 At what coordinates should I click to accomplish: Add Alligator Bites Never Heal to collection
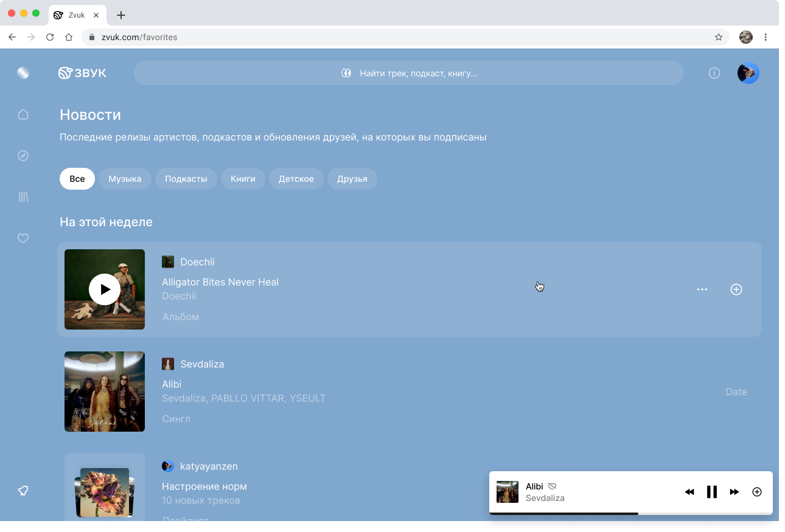pyautogui.click(x=736, y=289)
